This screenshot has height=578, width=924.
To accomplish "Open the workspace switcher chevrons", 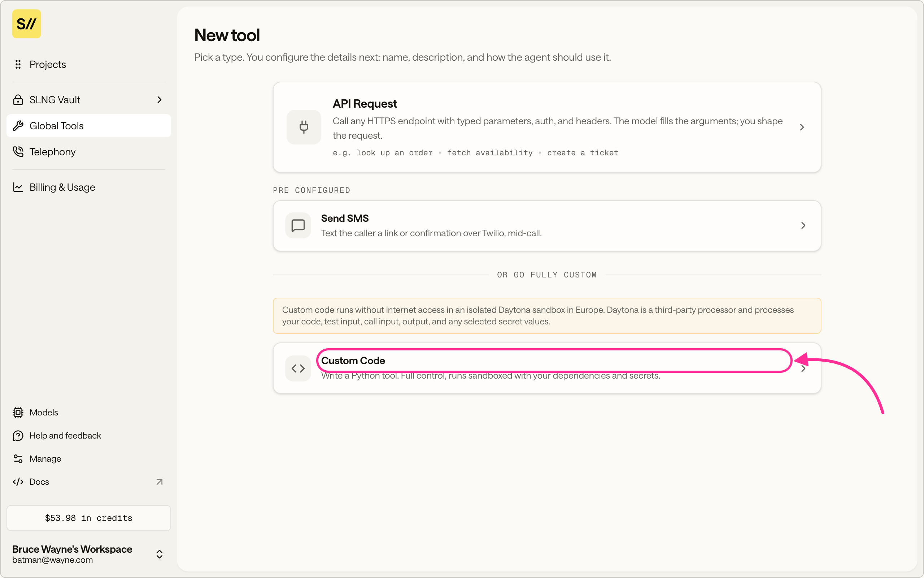I will coord(160,554).
